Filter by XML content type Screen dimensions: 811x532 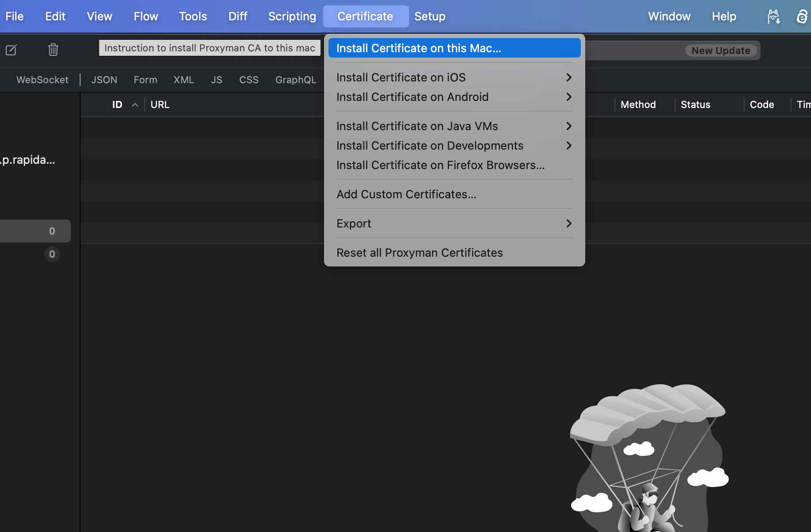coord(184,80)
